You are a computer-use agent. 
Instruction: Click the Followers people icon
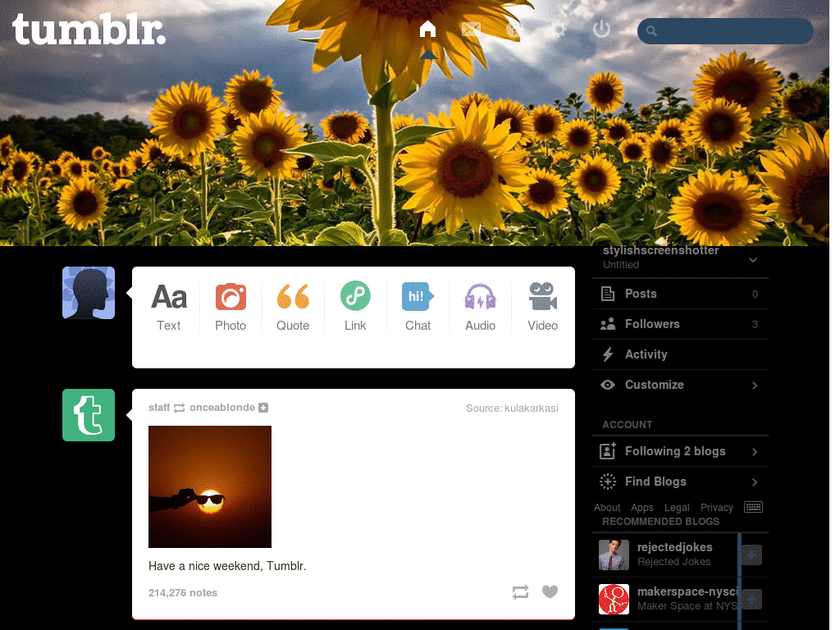coord(608,324)
